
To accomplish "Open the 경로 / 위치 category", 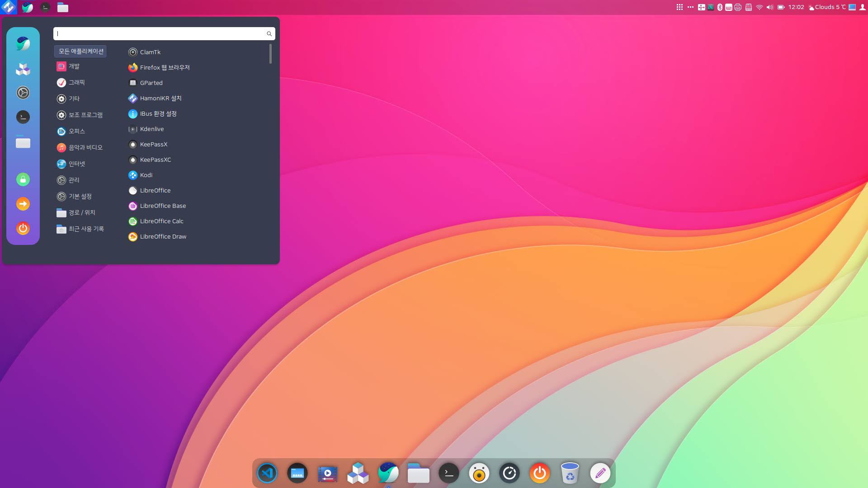I will coord(81,213).
